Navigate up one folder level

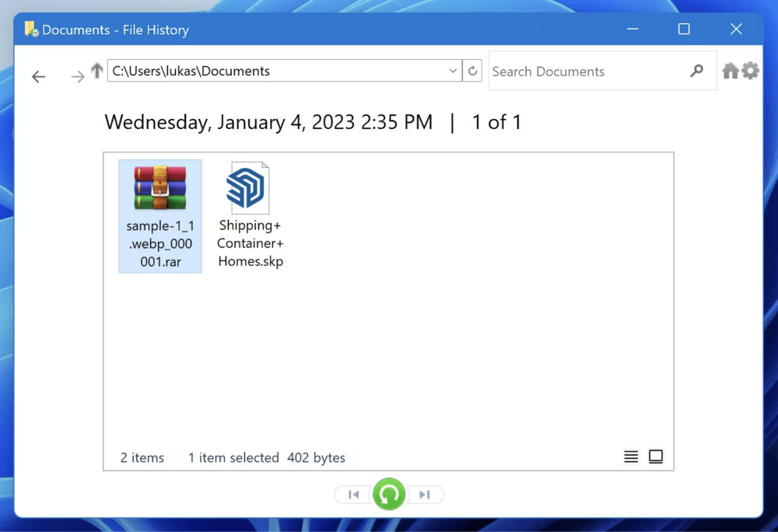click(96, 70)
